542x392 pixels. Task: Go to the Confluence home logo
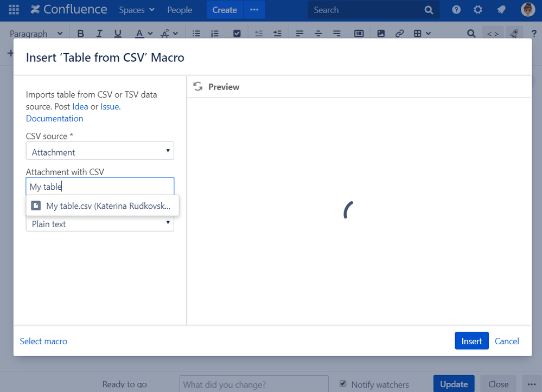(69, 10)
